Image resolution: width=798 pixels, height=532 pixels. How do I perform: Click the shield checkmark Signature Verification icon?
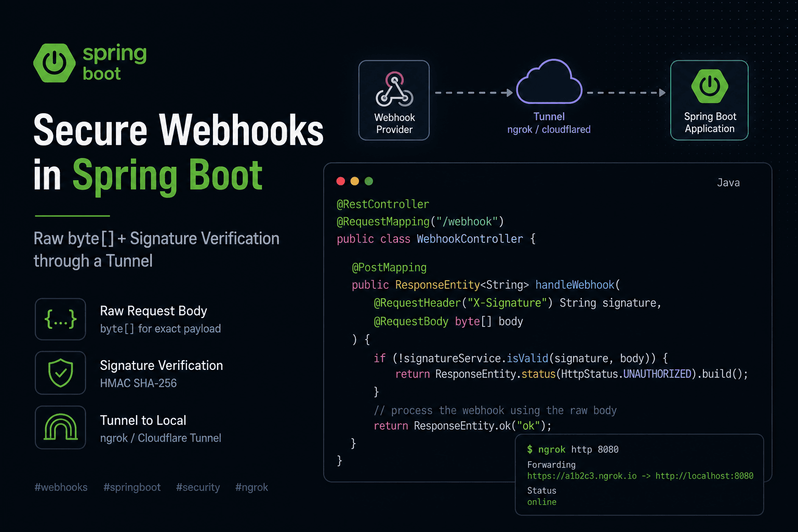pos(60,373)
